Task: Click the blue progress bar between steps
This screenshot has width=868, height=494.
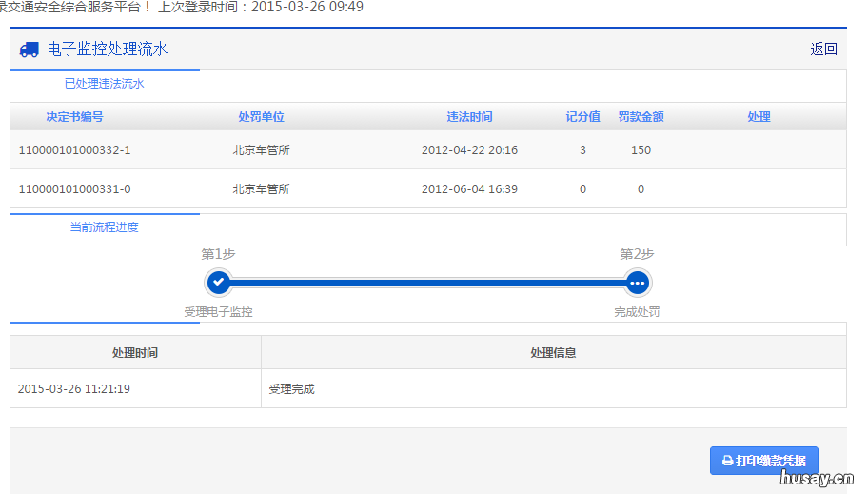Action: (x=427, y=283)
